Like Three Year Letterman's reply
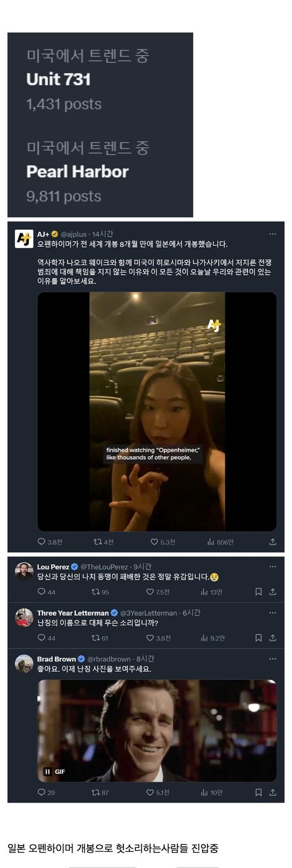The height and width of the screenshot is (868, 292). coord(150,638)
